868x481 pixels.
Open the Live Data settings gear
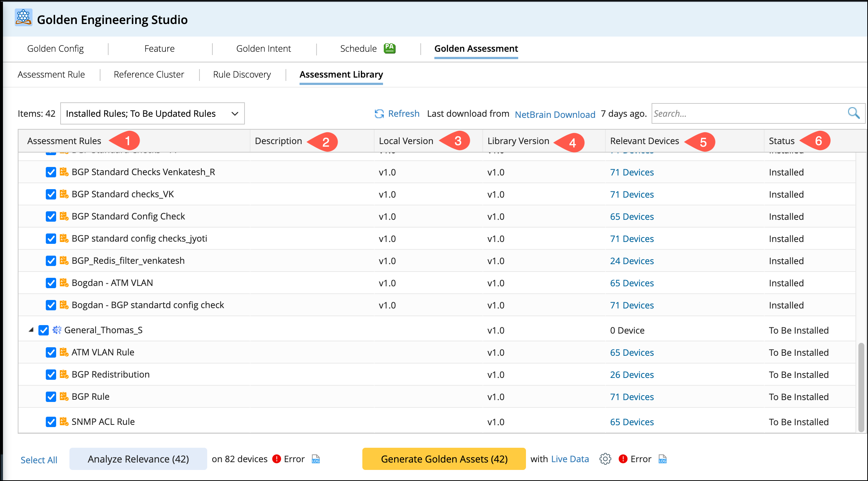pyautogui.click(x=605, y=459)
